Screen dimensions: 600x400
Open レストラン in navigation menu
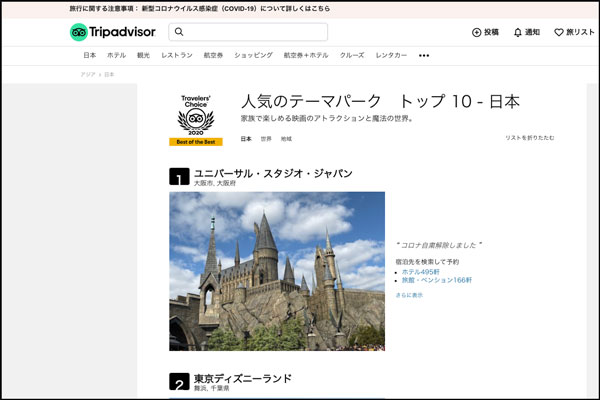click(177, 55)
